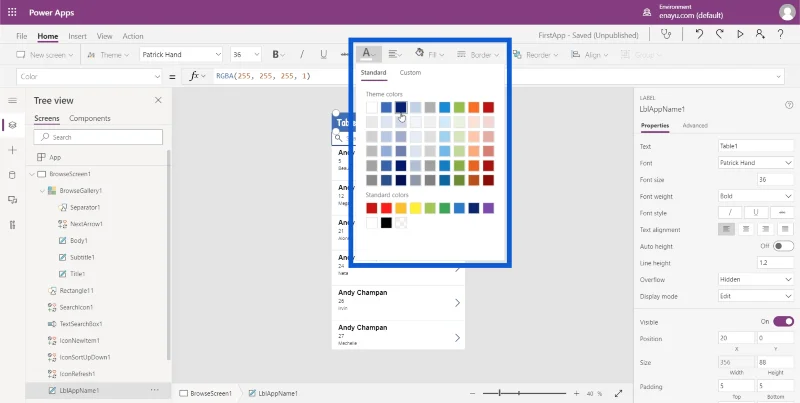This screenshot has height=403, width=800.
Task: Redo the last action
Action: click(719, 35)
